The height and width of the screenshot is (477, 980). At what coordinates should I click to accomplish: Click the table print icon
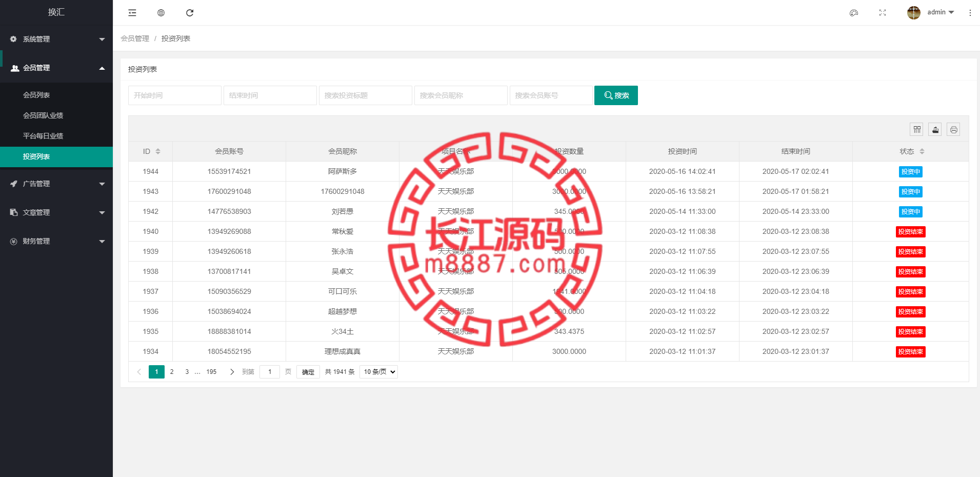pyautogui.click(x=954, y=130)
